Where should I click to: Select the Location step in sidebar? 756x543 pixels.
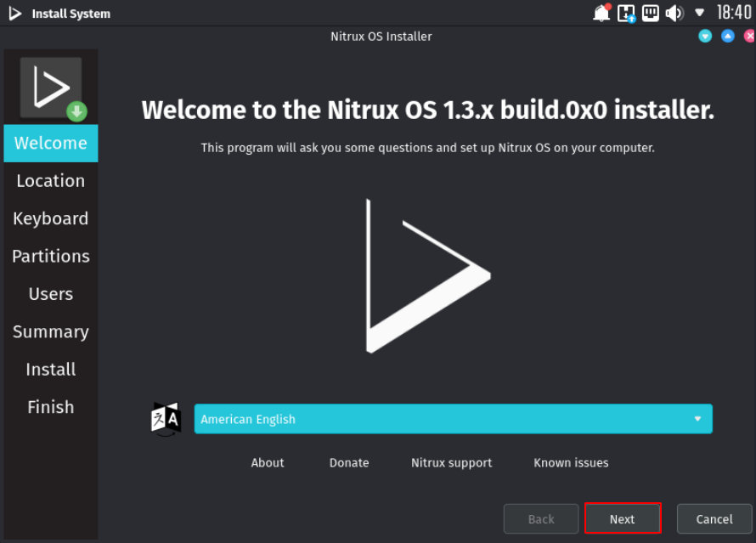[x=51, y=181]
